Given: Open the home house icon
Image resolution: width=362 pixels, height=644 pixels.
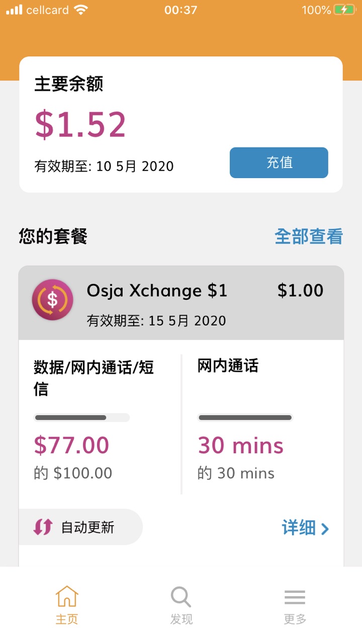Looking at the screenshot, I should pos(67,597).
